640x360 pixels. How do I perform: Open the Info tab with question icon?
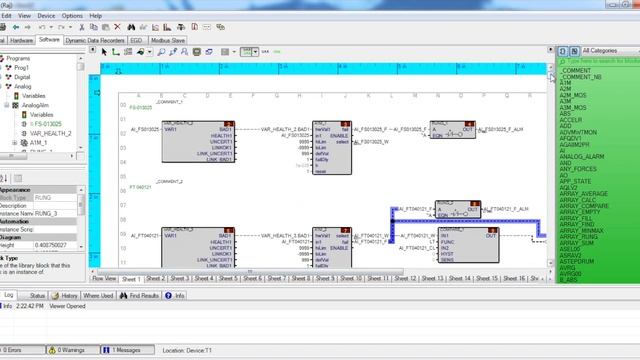coord(175,296)
